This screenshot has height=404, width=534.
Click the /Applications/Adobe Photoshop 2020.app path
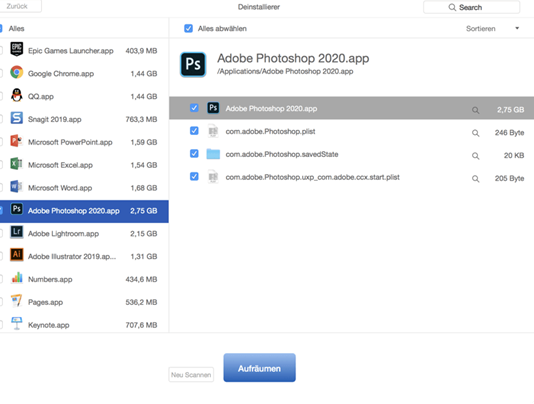(x=285, y=71)
